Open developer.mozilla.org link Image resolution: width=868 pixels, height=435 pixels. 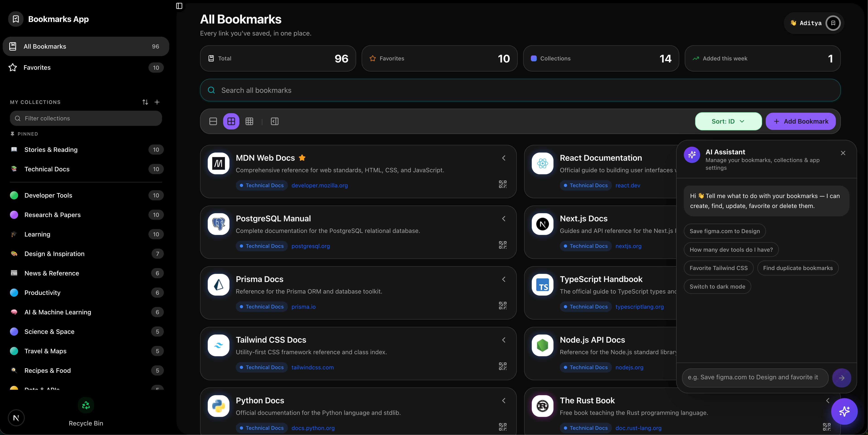pyautogui.click(x=320, y=185)
